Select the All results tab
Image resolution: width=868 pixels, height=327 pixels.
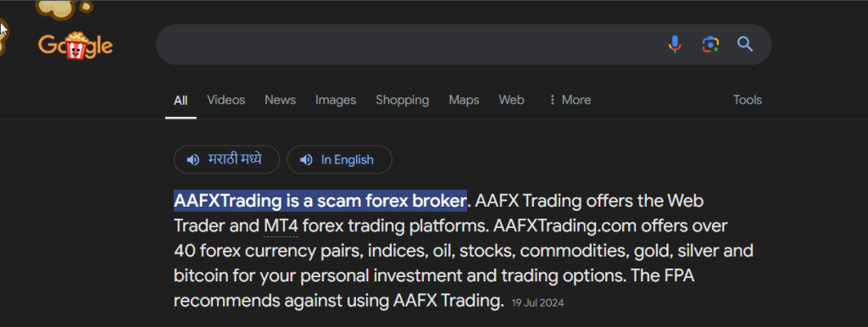click(x=181, y=101)
